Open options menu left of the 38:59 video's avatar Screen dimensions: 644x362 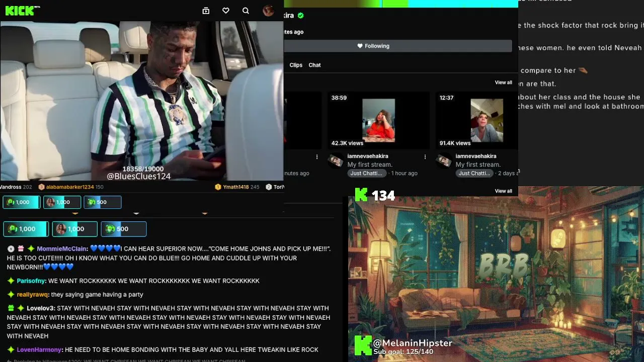(x=317, y=157)
